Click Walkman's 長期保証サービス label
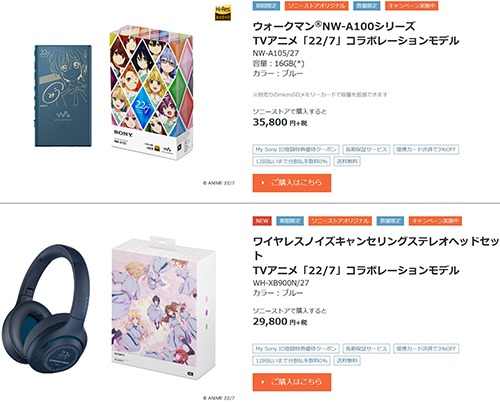Viewport: 500px width, 403px height. [x=366, y=149]
